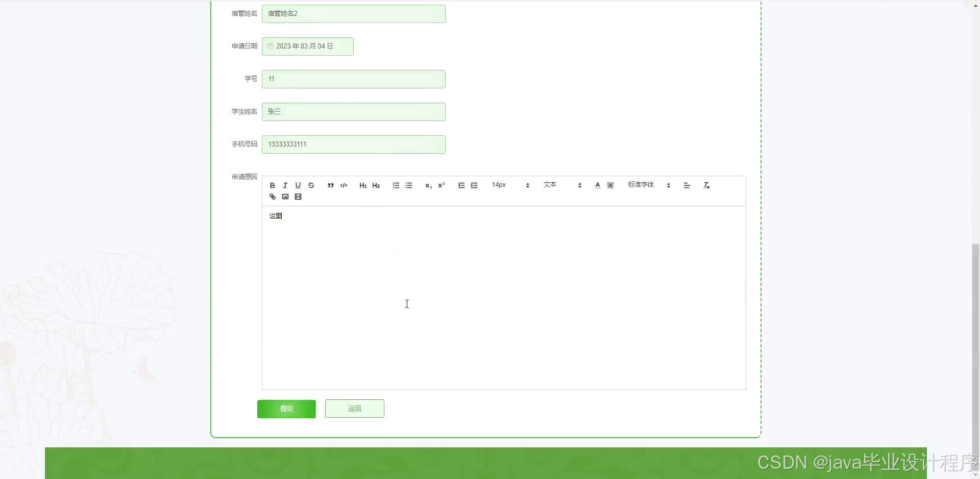Apply subscript formatting
Image resolution: width=980 pixels, height=479 pixels.
pyautogui.click(x=428, y=185)
